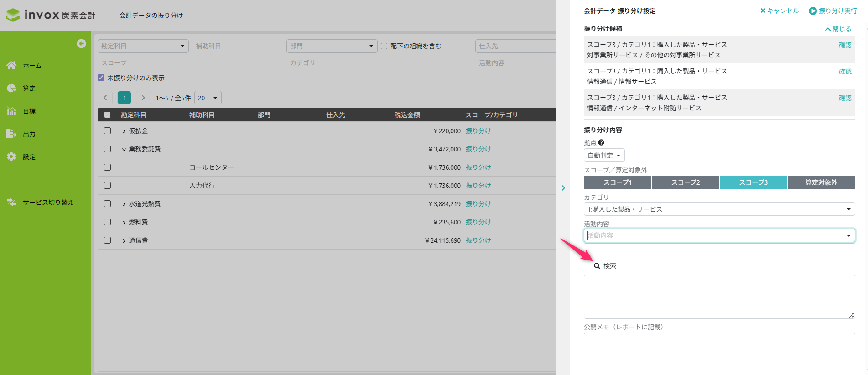This screenshot has width=868, height=375.
Task: Enable 配下の組織を含む checkbox
Action: pos(384,46)
